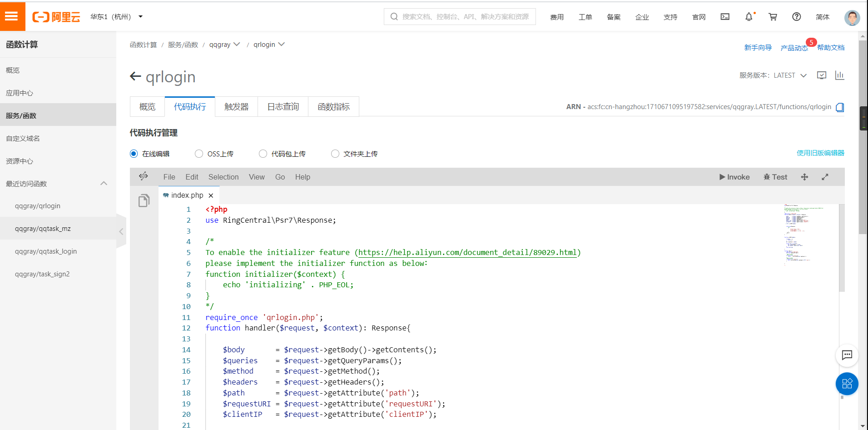Open the orange hamburger main menu
The width and height of the screenshot is (868, 430).
coord(12,16)
